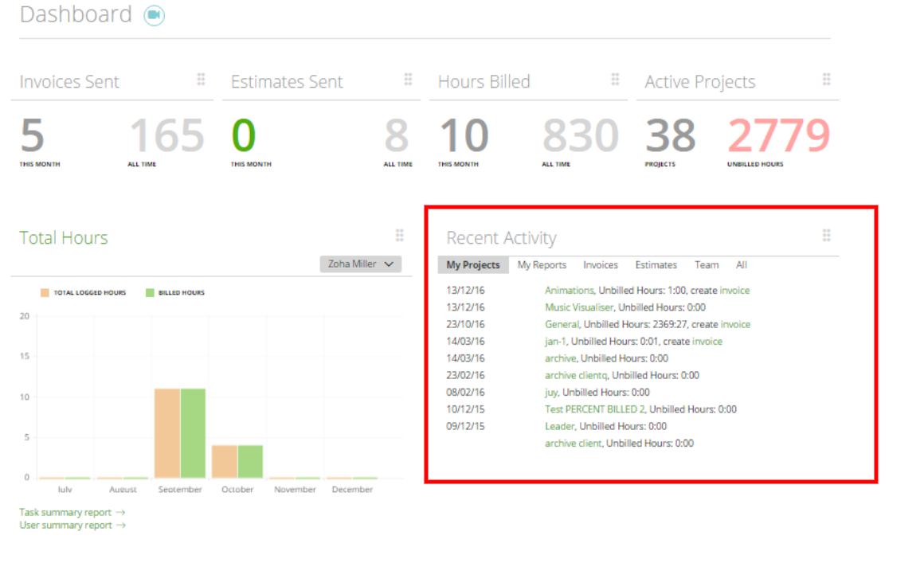924x567 pixels.
Task: Switch to the Invoices activity tab
Action: click(601, 265)
